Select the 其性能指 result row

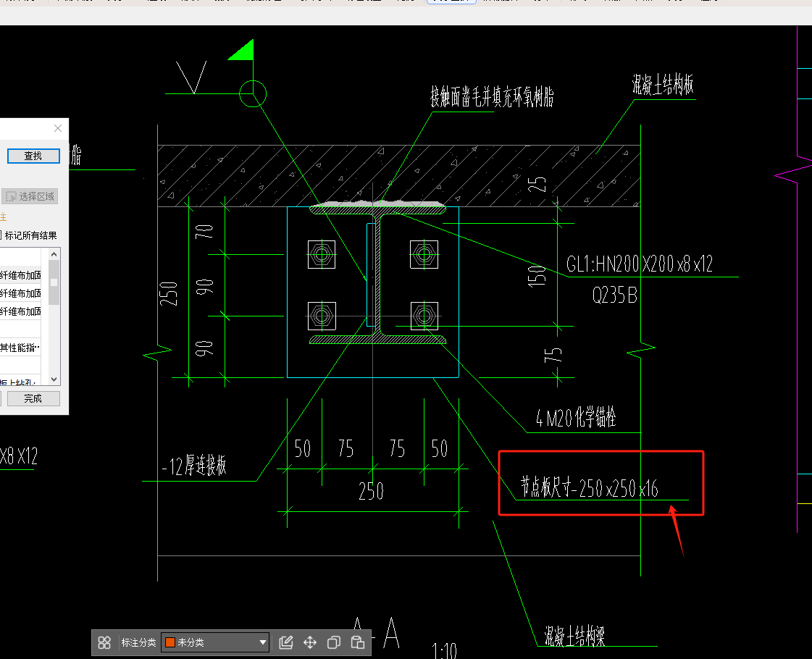click(x=21, y=348)
